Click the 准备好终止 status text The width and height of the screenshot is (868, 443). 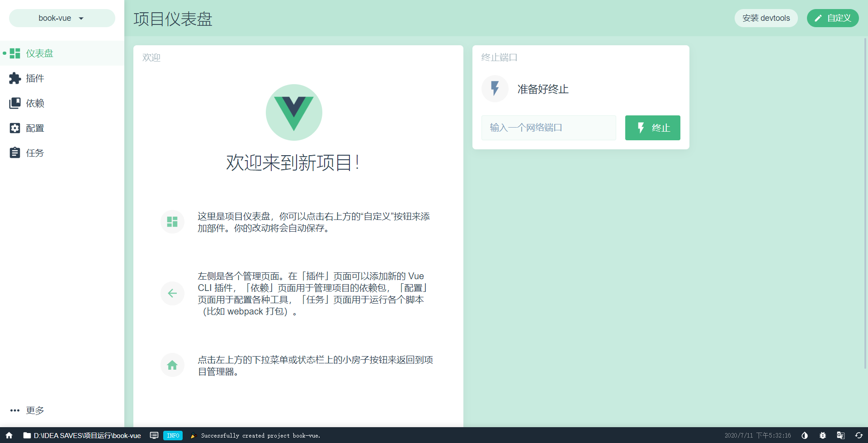coord(543,89)
